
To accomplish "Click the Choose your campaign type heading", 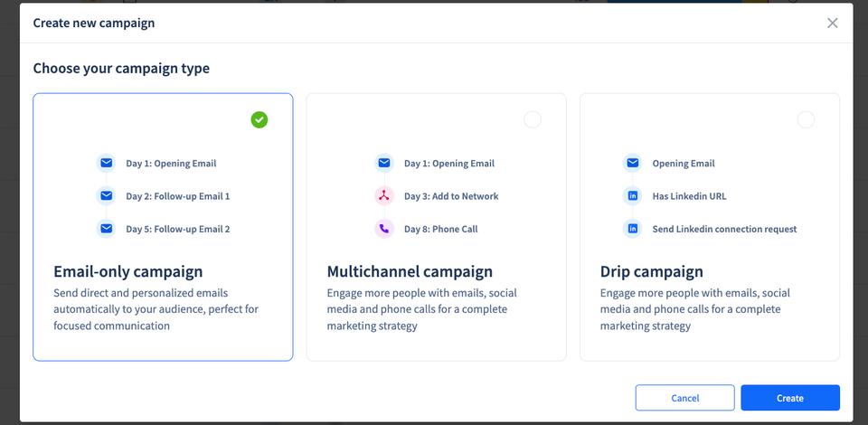I will click(x=121, y=69).
